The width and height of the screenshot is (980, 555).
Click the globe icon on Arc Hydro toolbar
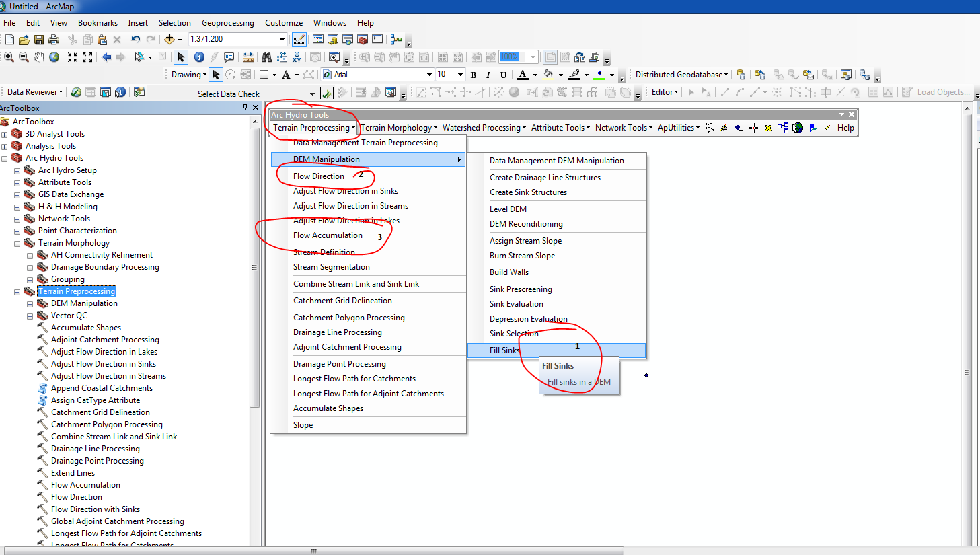click(x=798, y=128)
